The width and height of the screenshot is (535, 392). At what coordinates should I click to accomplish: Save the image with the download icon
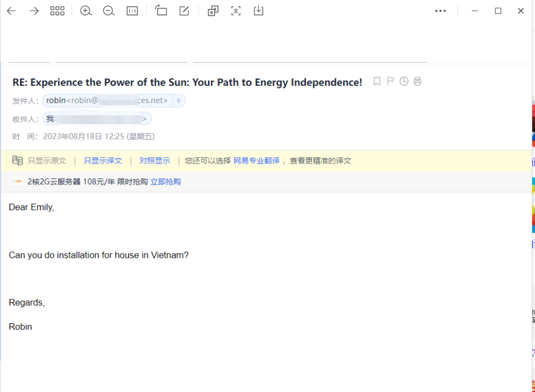[258, 11]
